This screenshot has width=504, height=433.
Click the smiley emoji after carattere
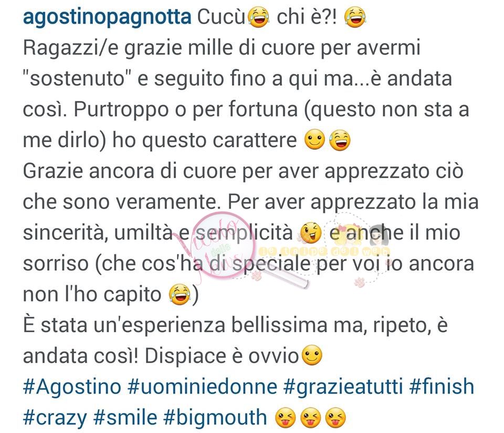(314, 140)
